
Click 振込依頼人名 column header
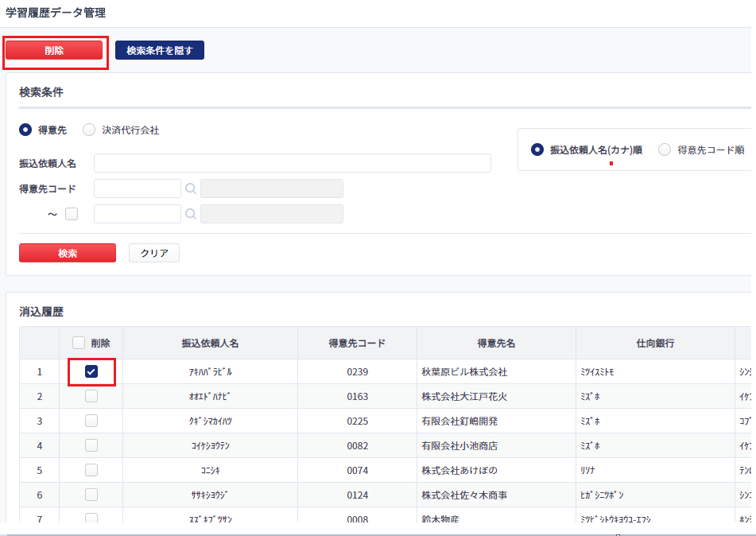pos(210,343)
